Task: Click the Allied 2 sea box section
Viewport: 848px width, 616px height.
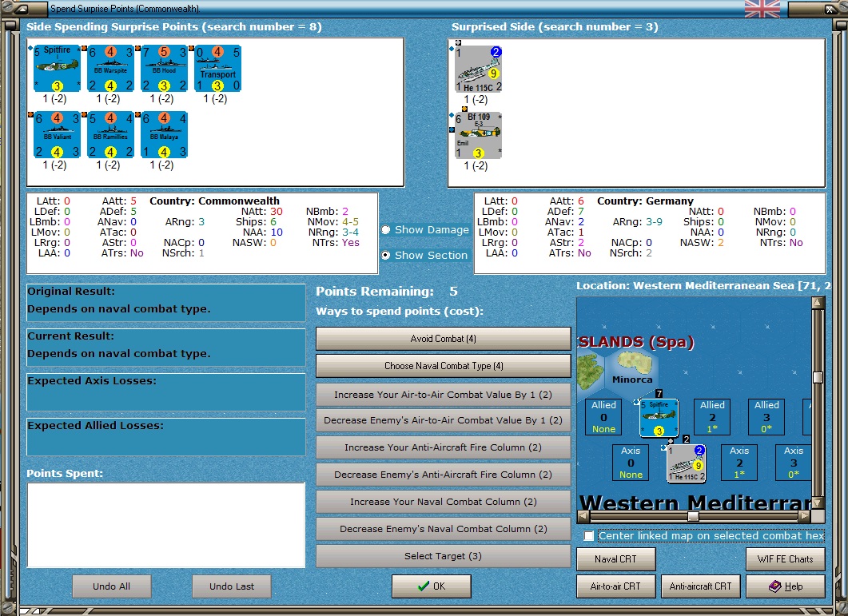Action: point(712,417)
